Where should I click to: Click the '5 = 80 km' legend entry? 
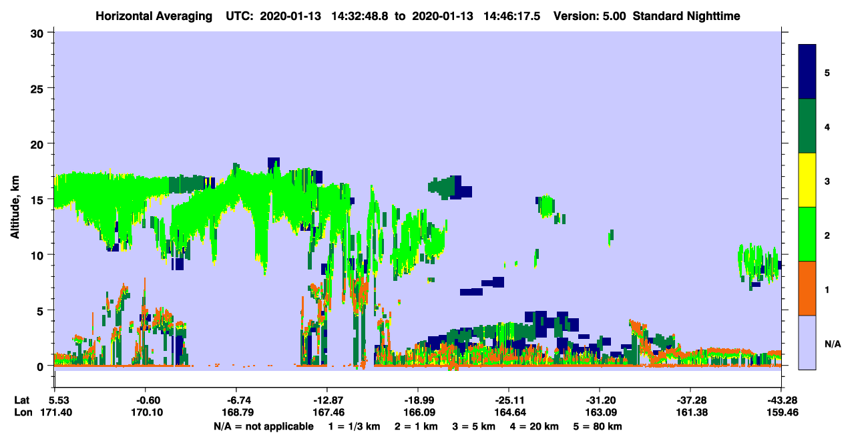click(x=598, y=426)
